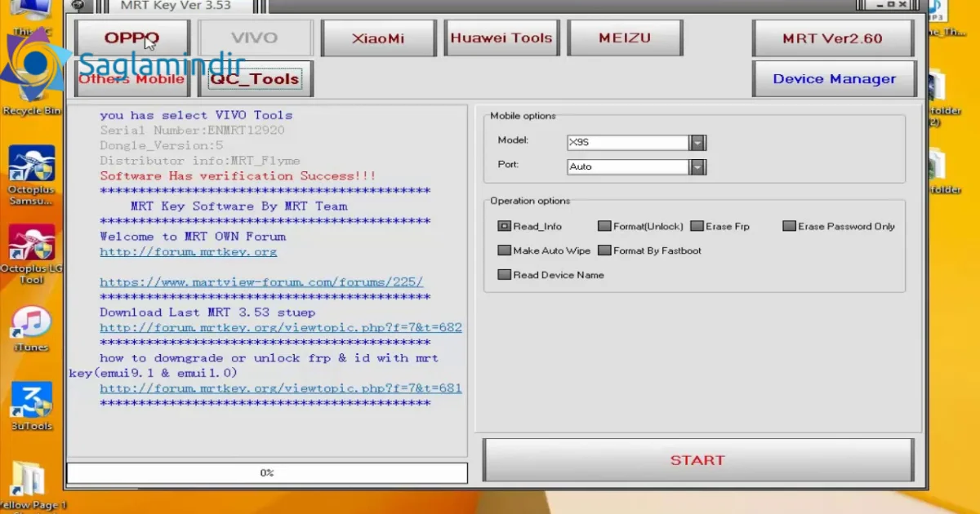Open the Yellow Page folder icon
This screenshot has height=514, width=980.
33,486
